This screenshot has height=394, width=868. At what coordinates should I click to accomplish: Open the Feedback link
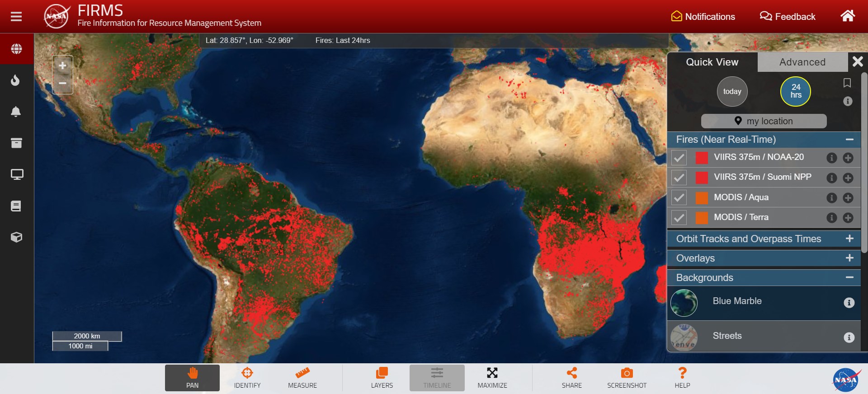[788, 17]
